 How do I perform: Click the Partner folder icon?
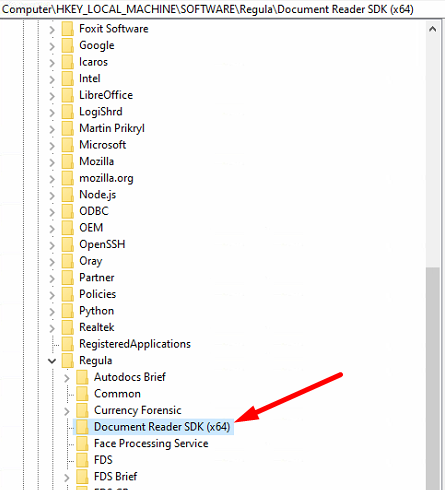click(68, 278)
